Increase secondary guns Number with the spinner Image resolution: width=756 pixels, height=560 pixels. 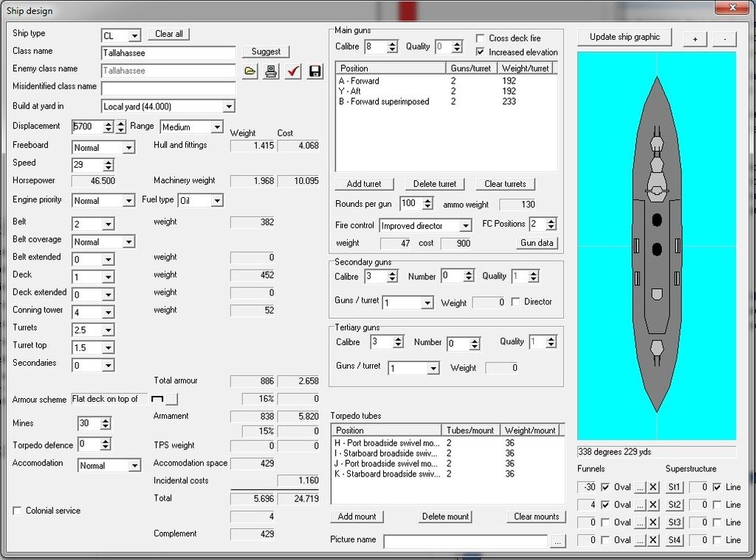coord(469,273)
